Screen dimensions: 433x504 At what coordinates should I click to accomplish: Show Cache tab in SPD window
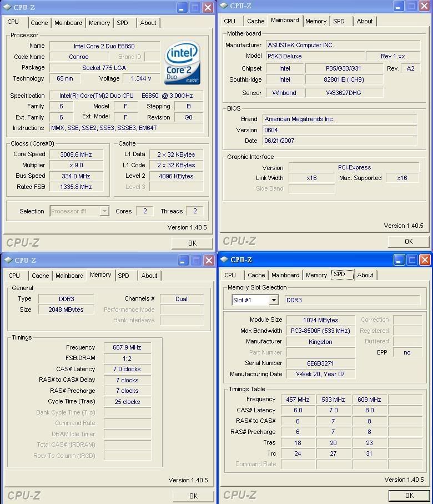(x=256, y=275)
